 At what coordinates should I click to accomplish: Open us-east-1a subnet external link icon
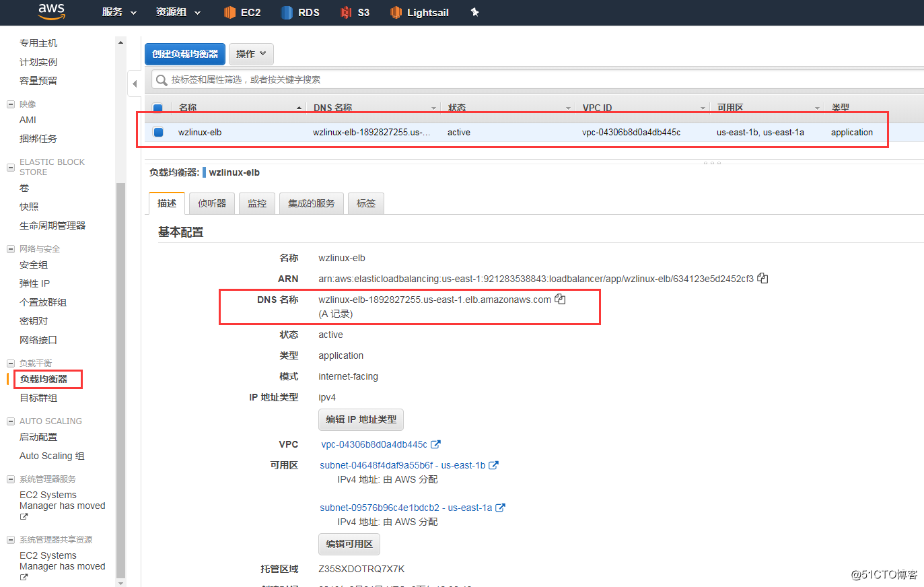point(500,508)
